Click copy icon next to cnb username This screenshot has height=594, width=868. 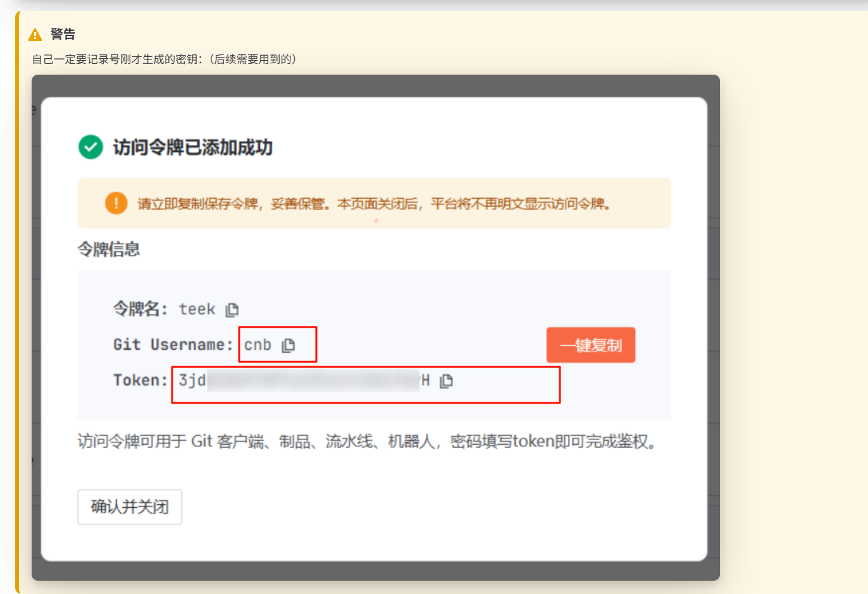point(288,345)
